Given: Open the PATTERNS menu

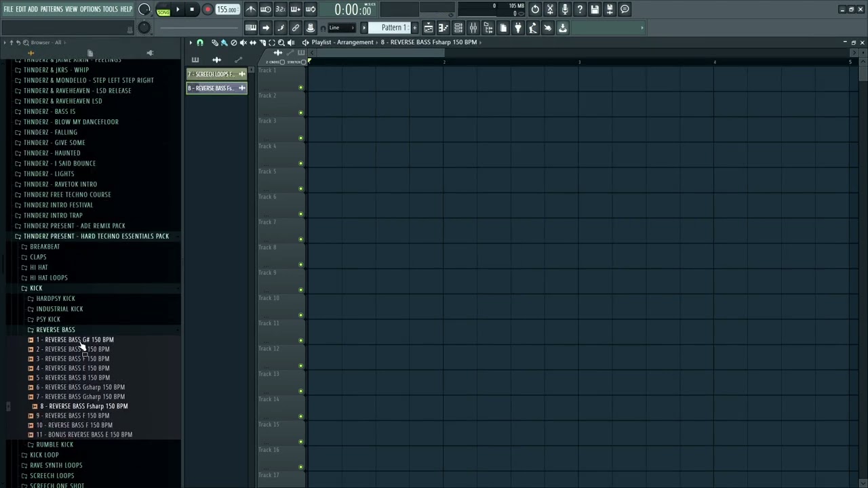Looking at the screenshot, I should [52, 9].
